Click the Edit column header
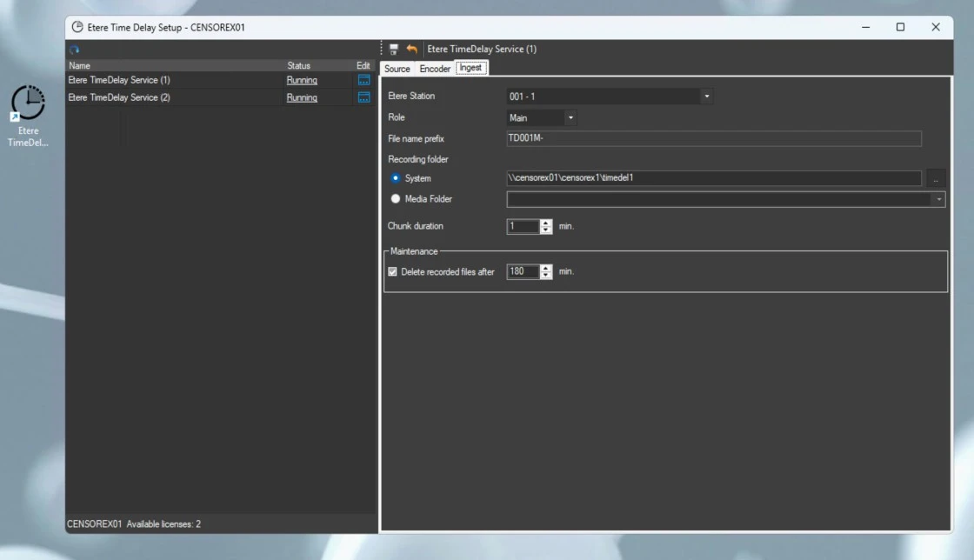Viewport: 974px width, 560px height. (364, 65)
